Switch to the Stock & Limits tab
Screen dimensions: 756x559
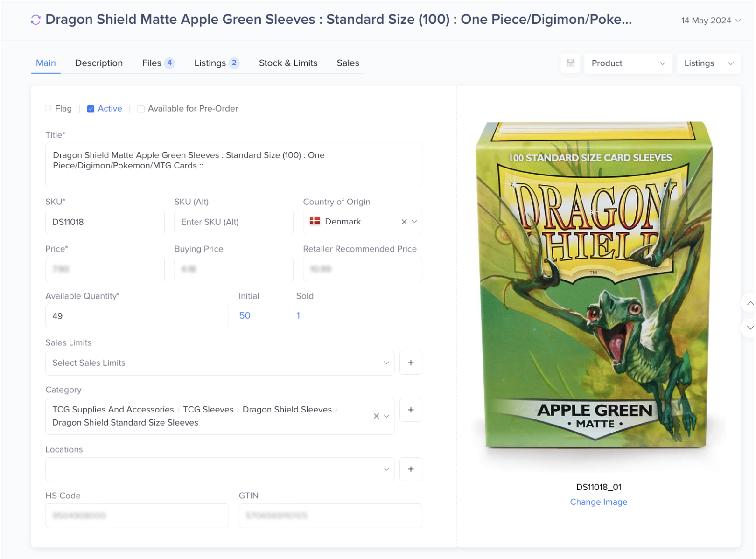(x=288, y=63)
